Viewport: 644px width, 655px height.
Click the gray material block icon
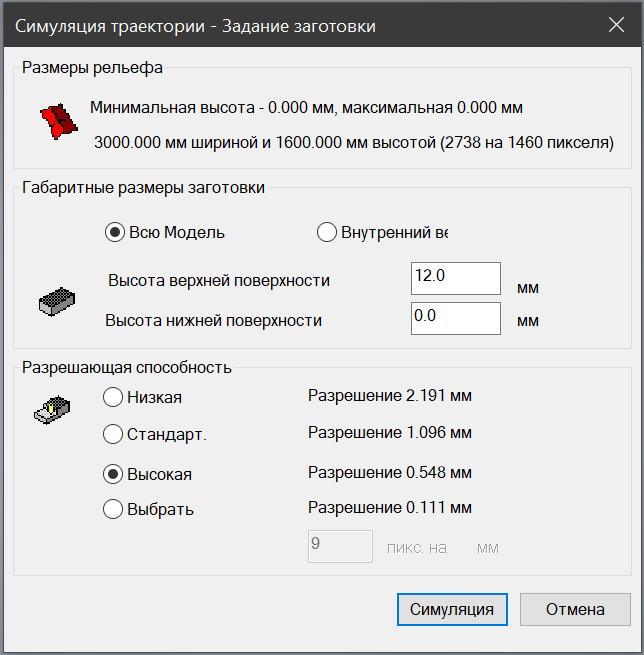tap(58, 300)
